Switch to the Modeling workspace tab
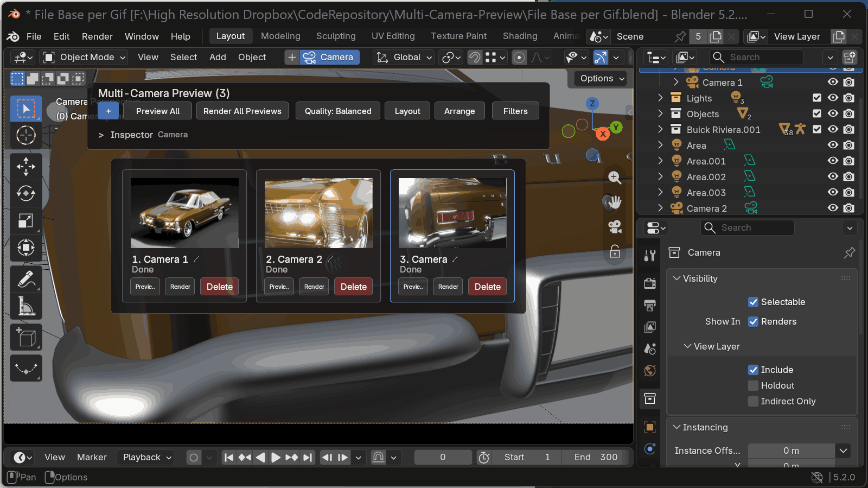The width and height of the screenshot is (868, 488). pyautogui.click(x=280, y=36)
